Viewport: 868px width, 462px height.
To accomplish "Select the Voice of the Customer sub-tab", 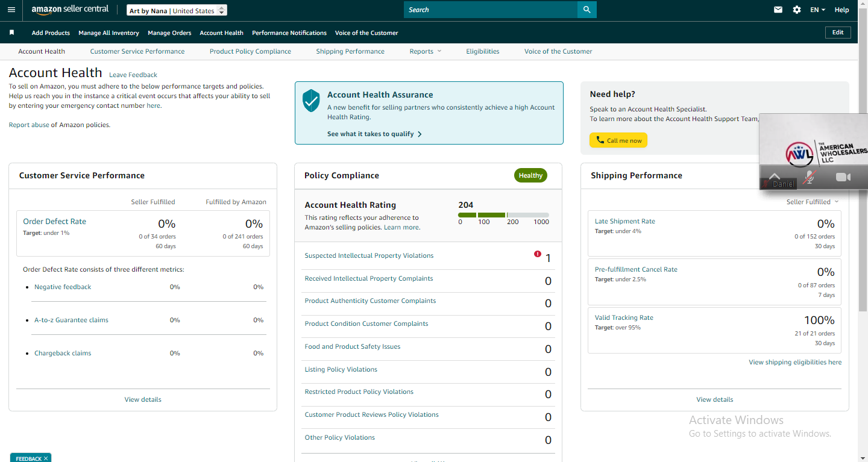I will 558,51.
